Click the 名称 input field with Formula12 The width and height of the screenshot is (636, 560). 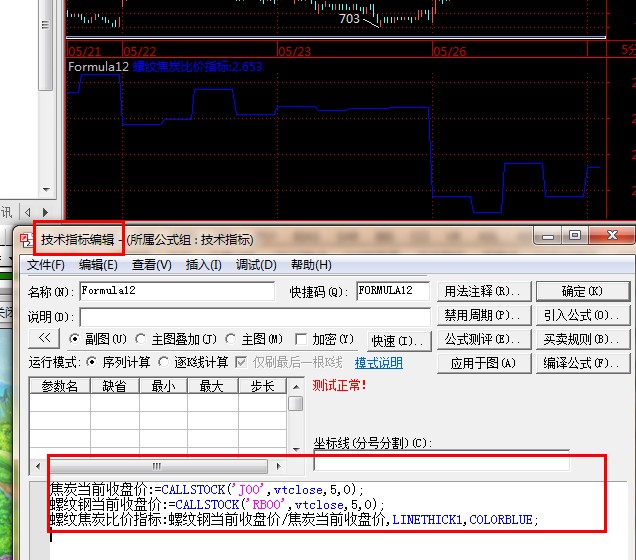(177, 291)
